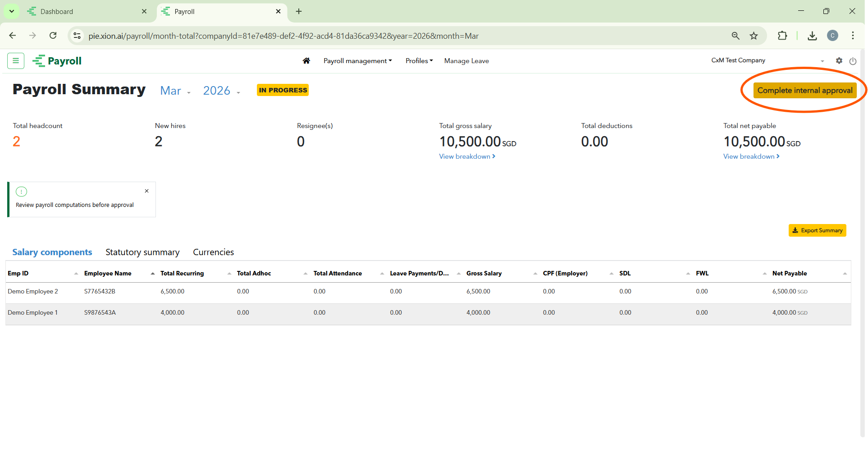Click Complete internal approval button

click(804, 91)
